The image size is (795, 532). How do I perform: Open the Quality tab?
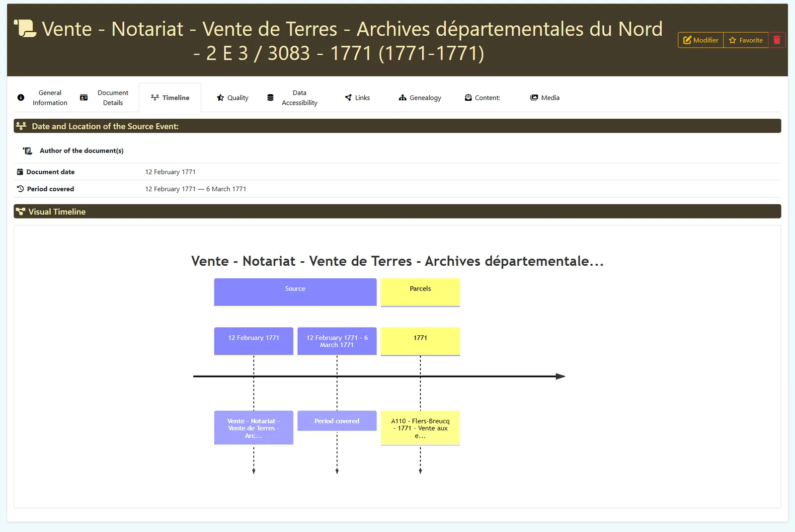(233, 98)
